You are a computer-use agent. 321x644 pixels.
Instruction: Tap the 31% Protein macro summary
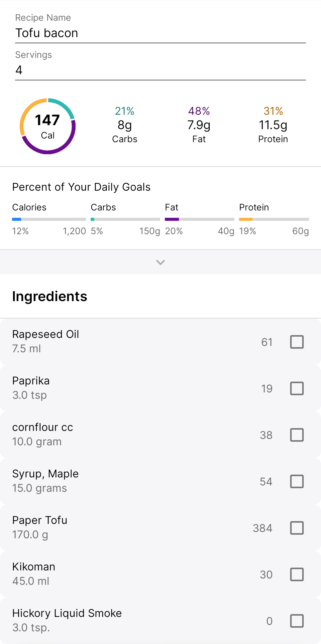[273, 125]
